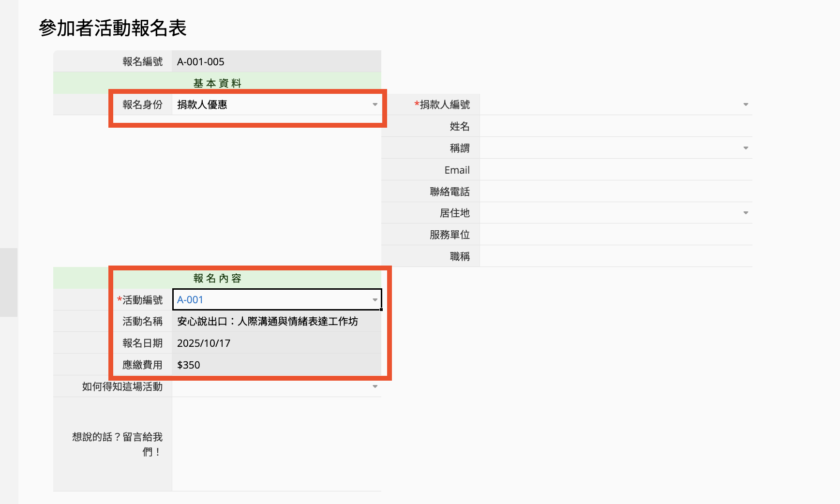Click the 姓名 input field
Viewport: 840px width, 504px height.
[x=615, y=126]
